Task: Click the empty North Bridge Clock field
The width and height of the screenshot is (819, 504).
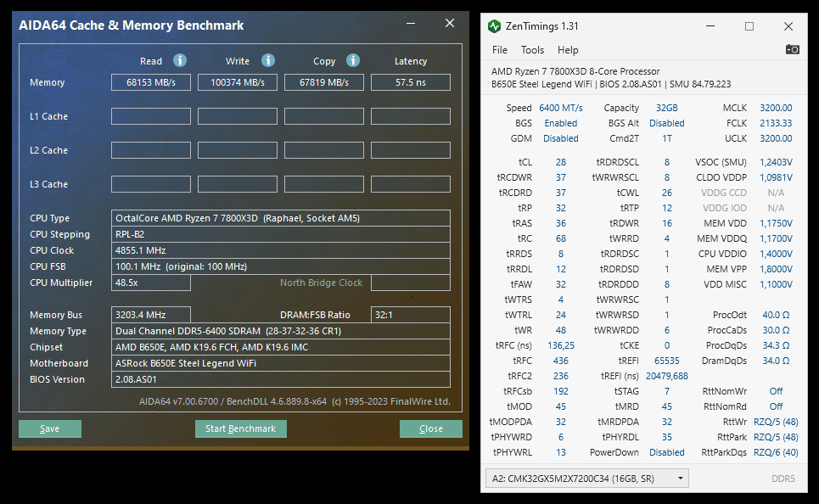Action: pos(411,283)
